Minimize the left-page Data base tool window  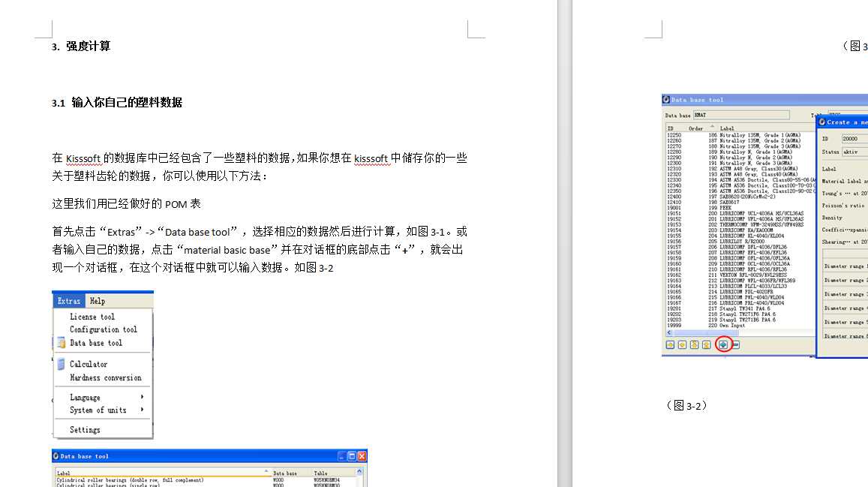pos(341,456)
